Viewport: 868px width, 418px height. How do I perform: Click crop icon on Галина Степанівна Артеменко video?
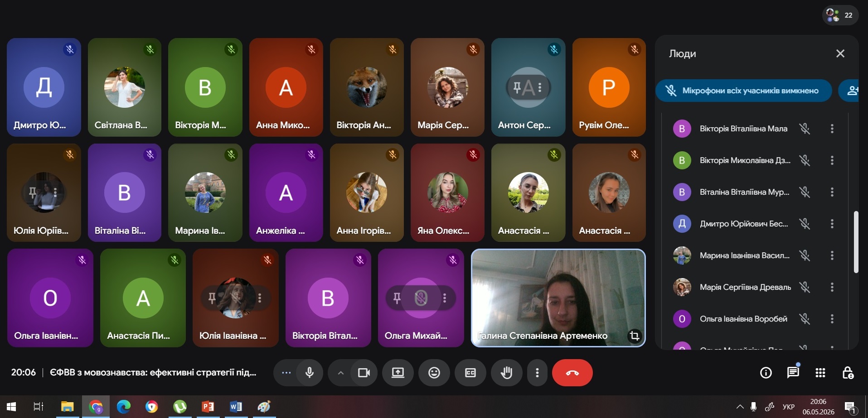[635, 336]
